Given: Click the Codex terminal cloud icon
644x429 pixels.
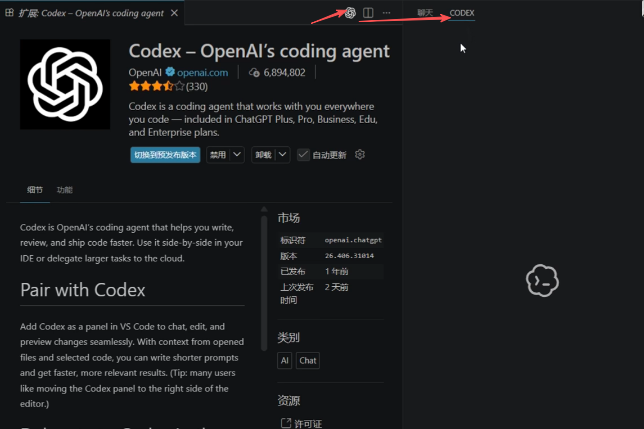Looking at the screenshot, I should coord(542,280).
